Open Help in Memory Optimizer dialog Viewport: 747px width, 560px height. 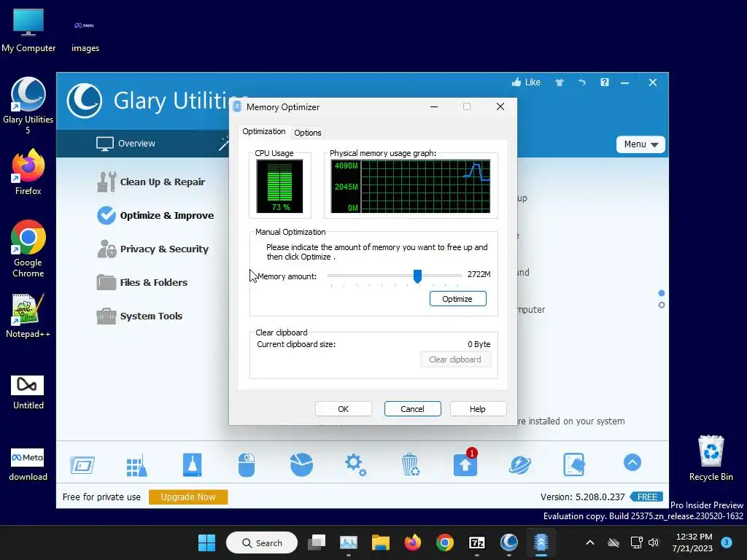point(477,408)
